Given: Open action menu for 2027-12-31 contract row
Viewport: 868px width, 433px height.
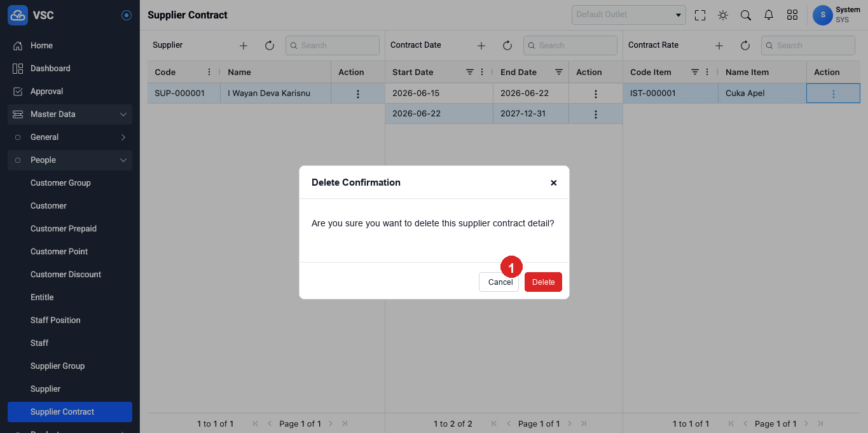Looking at the screenshot, I should tap(596, 114).
